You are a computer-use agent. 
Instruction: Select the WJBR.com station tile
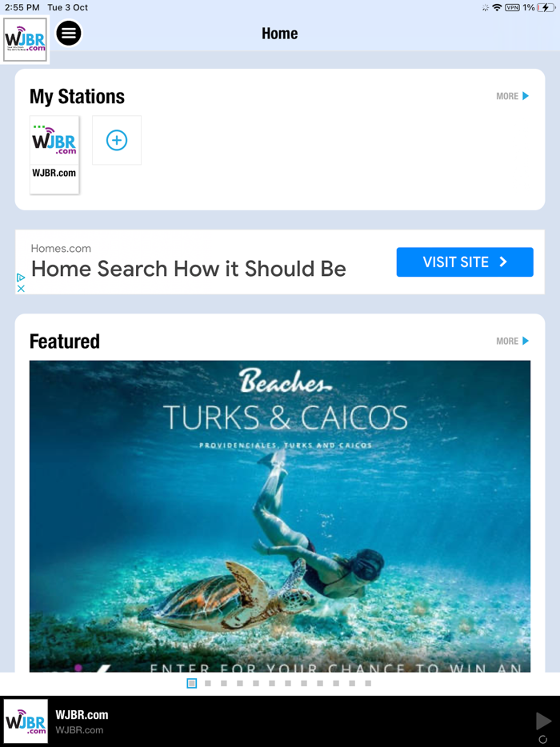coord(54,155)
